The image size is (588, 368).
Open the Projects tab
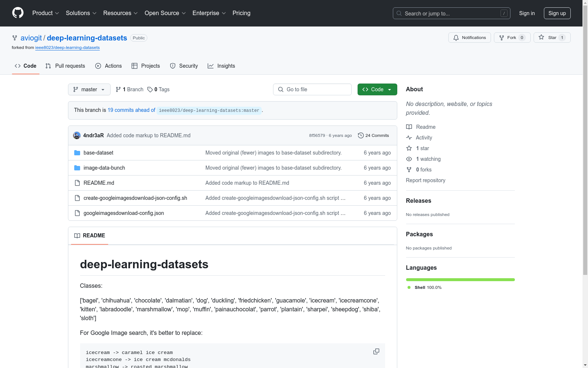tap(146, 66)
